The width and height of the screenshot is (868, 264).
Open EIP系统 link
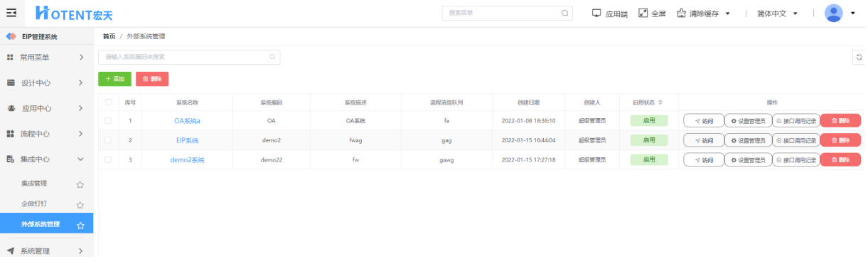click(188, 140)
